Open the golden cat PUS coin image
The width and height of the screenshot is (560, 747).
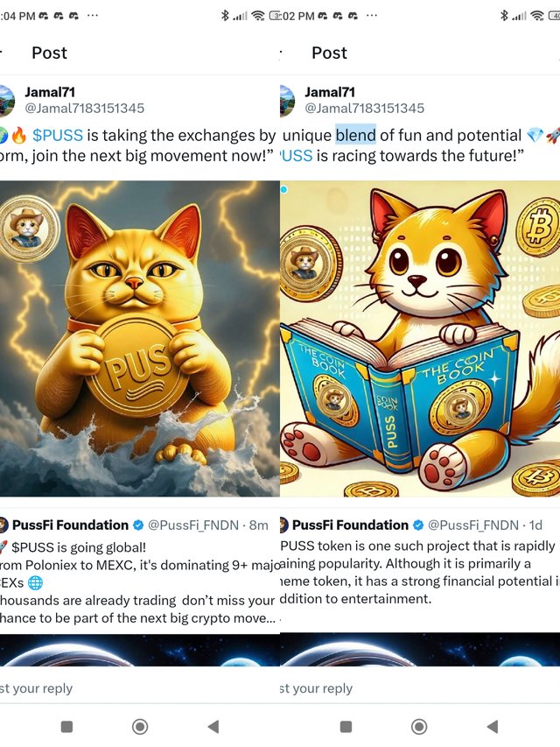coord(139,339)
